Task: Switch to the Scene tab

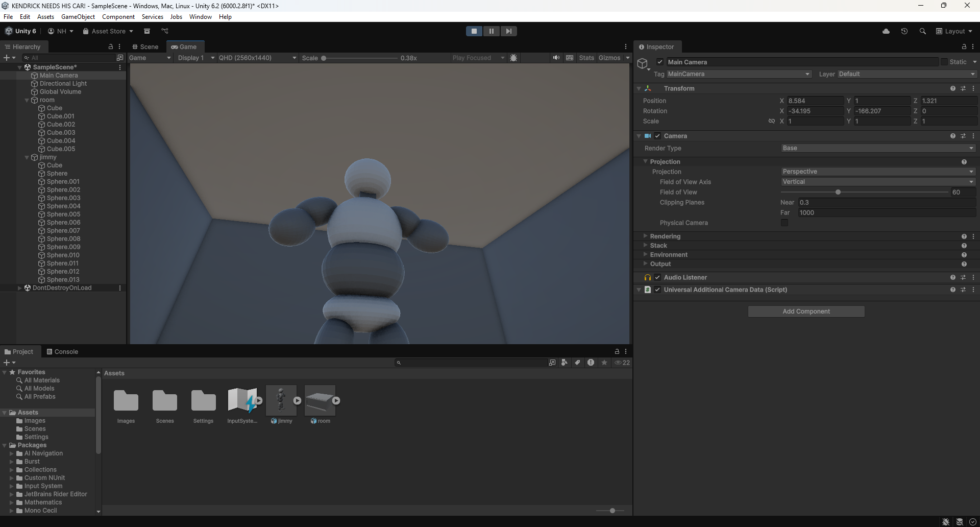Action: pyautogui.click(x=145, y=46)
